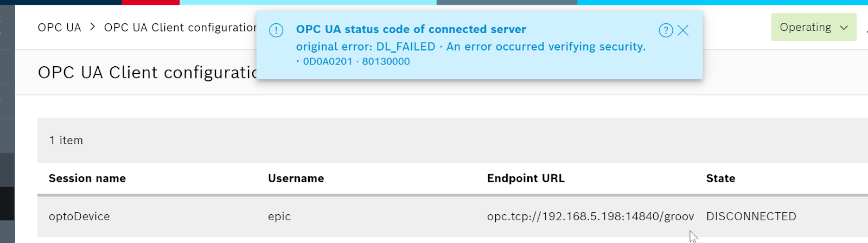Close the OPC UA status notification
This screenshot has width=868, height=243.
pyautogui.click(x=683, y=30)
